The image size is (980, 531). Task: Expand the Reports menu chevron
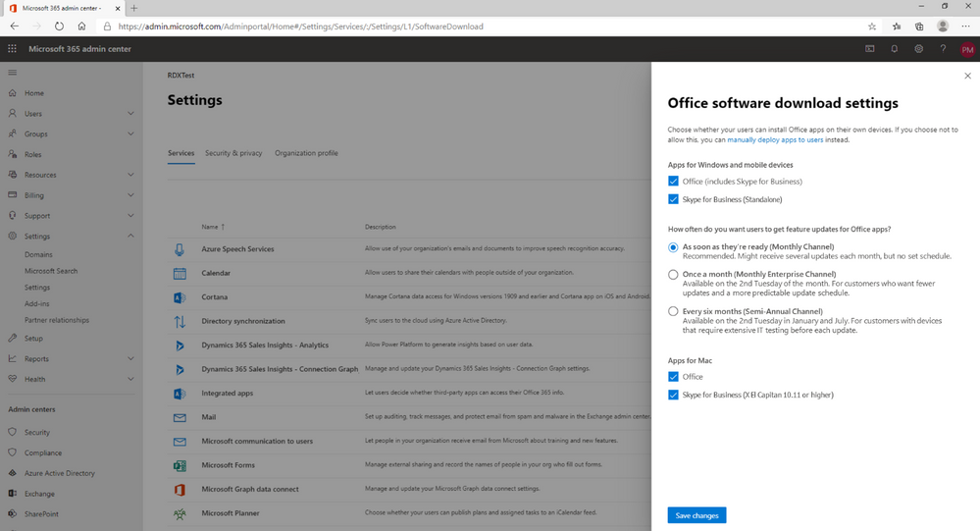pos(130,358)
